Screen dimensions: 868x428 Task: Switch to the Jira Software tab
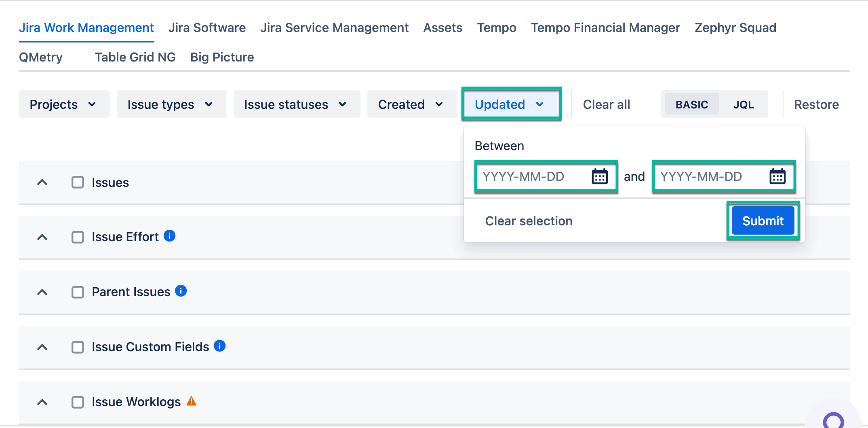click(x=207, y=28)
